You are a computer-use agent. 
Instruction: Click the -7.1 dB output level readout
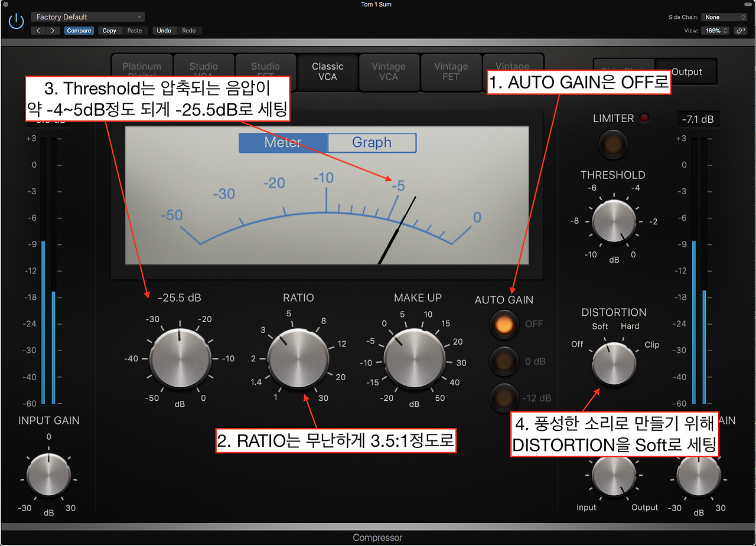coord(698,119)
